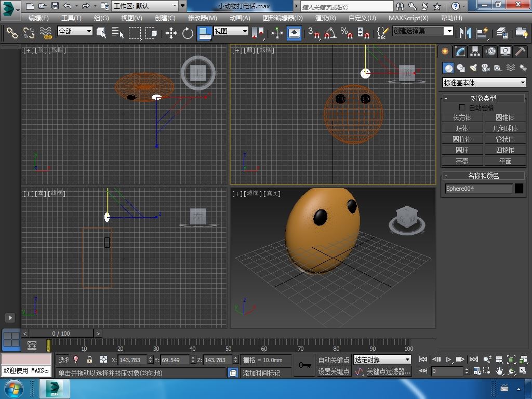The height and width of the screenshot is (399, 532).
Task: Open the 视图 reference coordinate dropdown
Action: click(x=231, y=31)
